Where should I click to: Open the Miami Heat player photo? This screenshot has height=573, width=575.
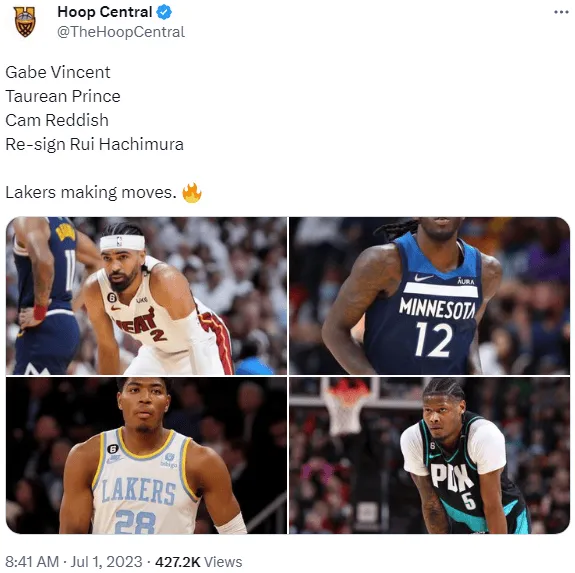coord(146,296)
